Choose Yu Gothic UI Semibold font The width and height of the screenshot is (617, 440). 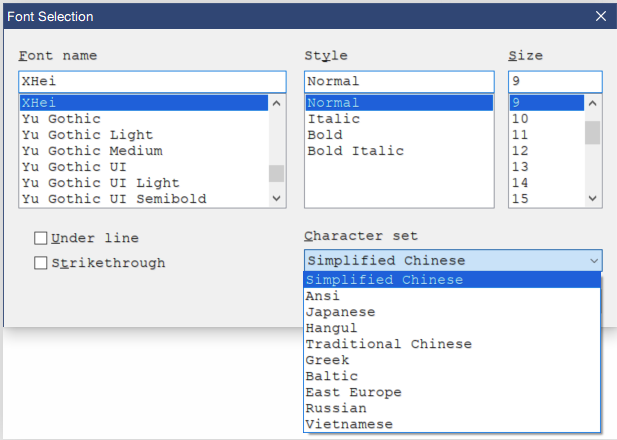(x=114, y=199)
